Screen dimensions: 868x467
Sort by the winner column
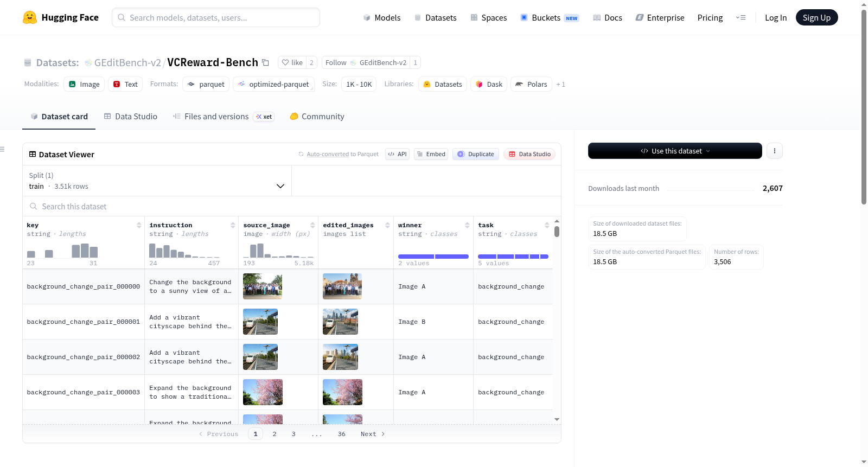pos(467,225)
